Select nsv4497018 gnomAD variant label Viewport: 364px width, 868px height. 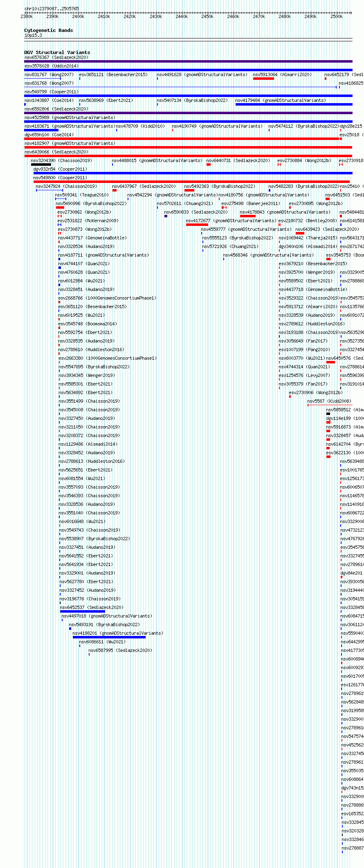pyautogui.click(x=107, y=616)
